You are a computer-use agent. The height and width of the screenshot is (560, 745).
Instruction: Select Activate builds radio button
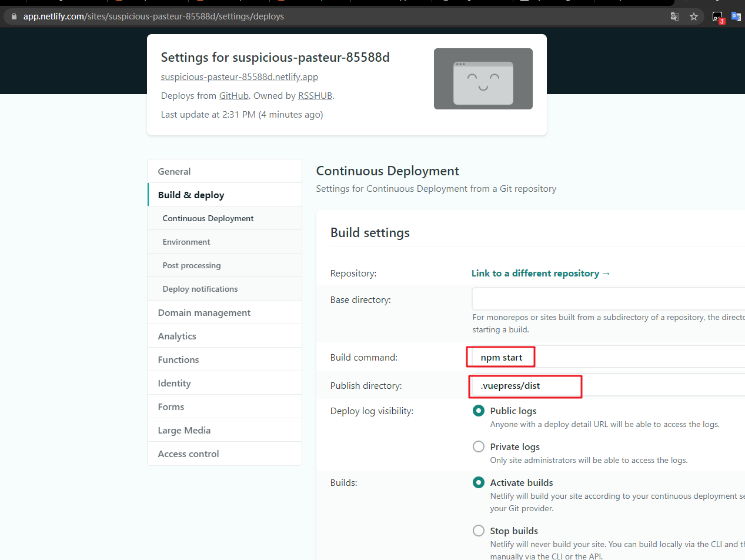click(x=479, y=482)
